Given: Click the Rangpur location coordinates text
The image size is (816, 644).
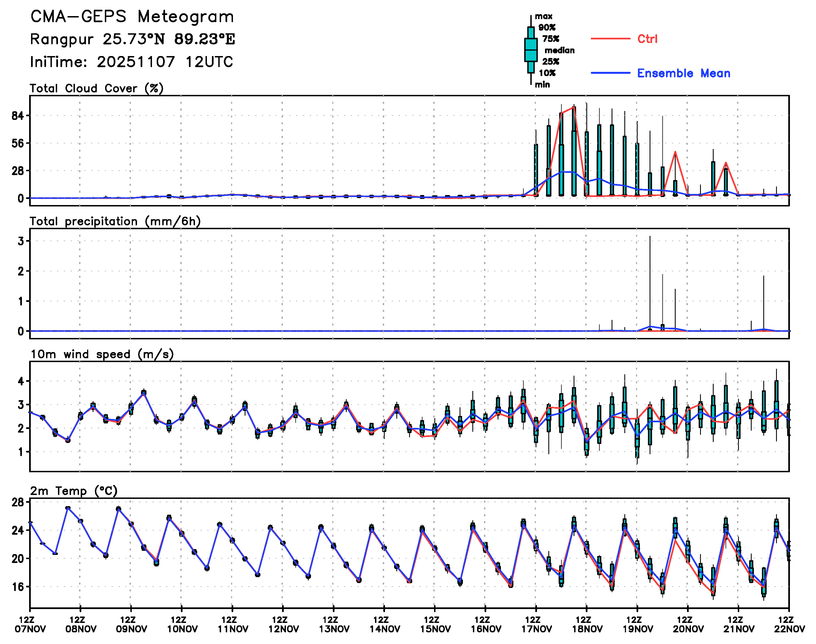Looking at the screenshot, I should (132, 39).
